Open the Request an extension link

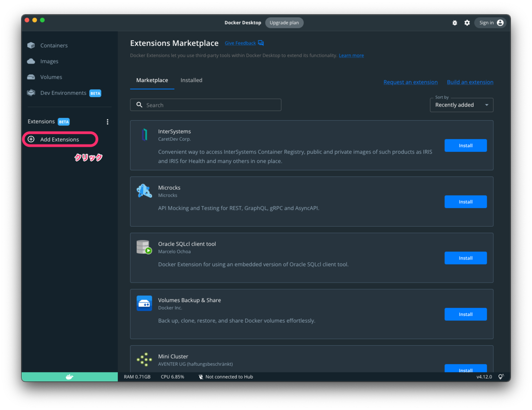(411, 82)
